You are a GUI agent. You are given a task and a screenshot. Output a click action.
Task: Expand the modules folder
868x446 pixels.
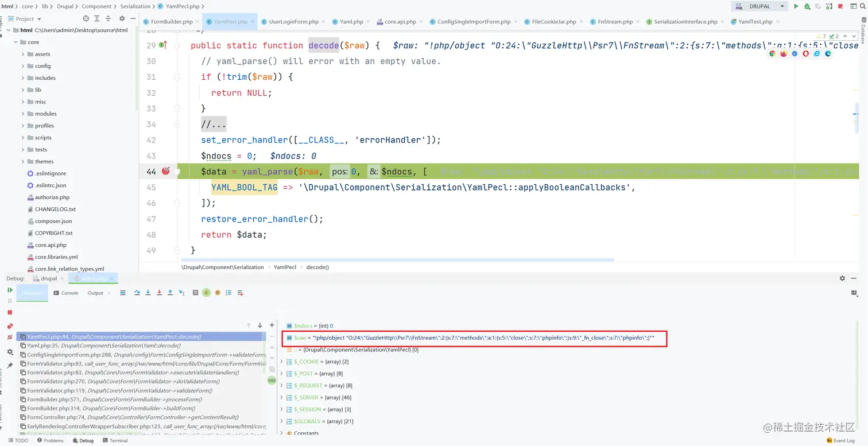(23, 114)
